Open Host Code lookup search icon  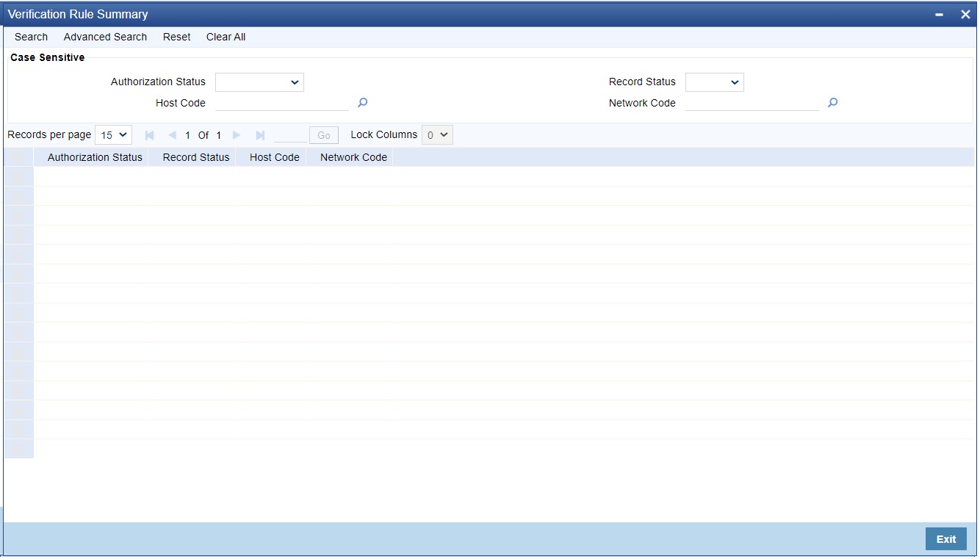362,103
